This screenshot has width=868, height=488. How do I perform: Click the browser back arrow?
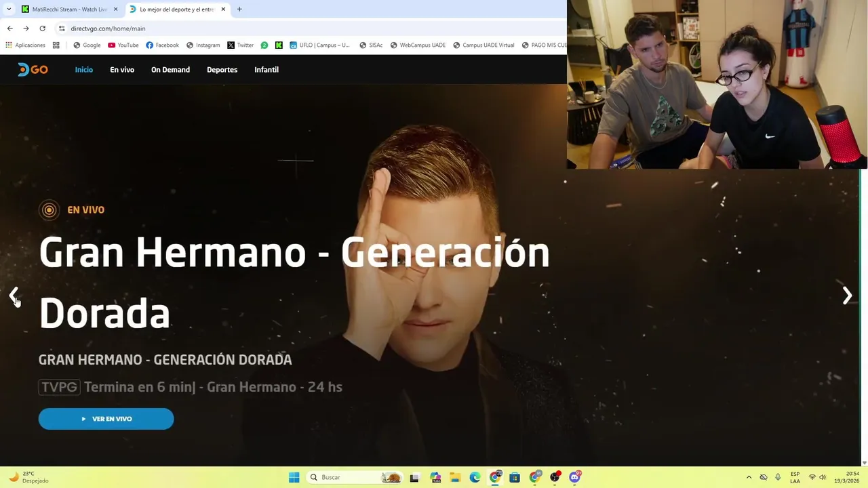coord(9,28)
